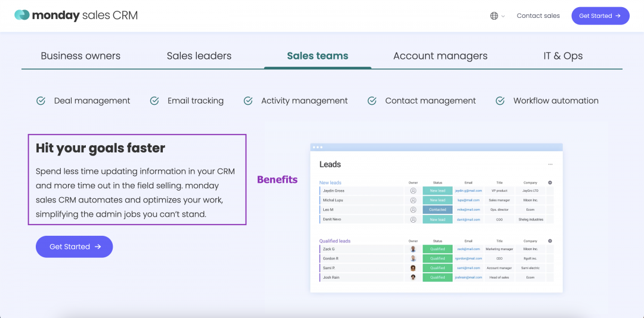Viewport: 644px width, 318px height.
Task: Click Josh Rain's owner photo
Action: coord(413,278)
